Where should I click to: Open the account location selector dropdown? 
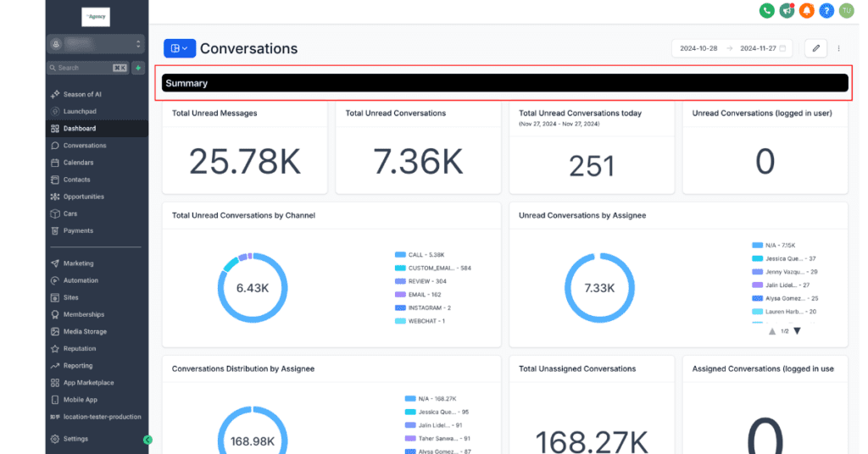point(97,44)
